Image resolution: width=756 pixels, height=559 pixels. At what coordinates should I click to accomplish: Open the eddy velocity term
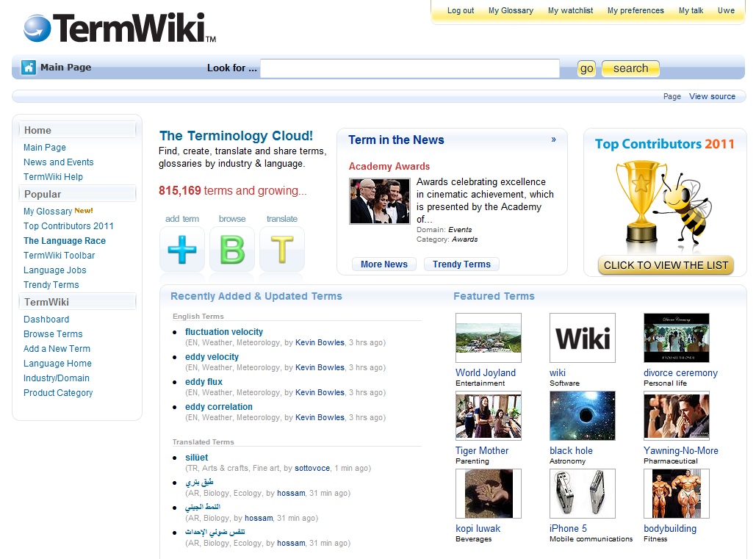coord(212,357)
